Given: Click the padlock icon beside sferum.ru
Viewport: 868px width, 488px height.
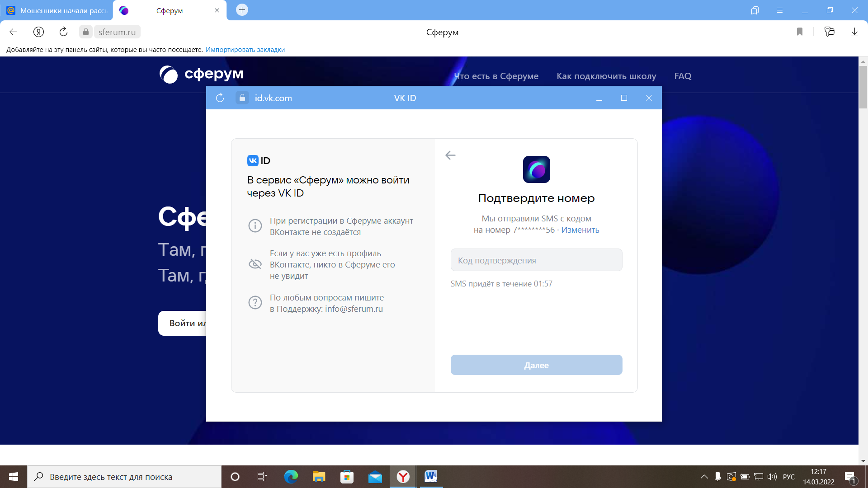Looking at the screenshot, I should click(86, 32).
